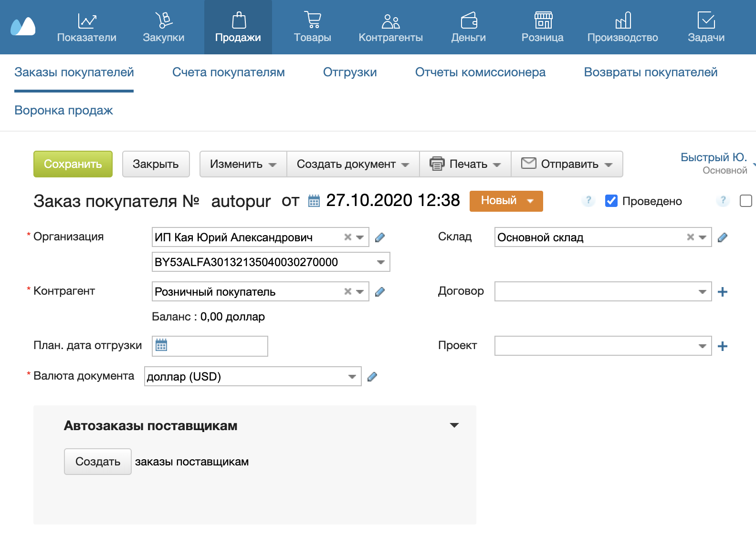
Task: Add new Проект with plus icon
Action: point(723,346)
